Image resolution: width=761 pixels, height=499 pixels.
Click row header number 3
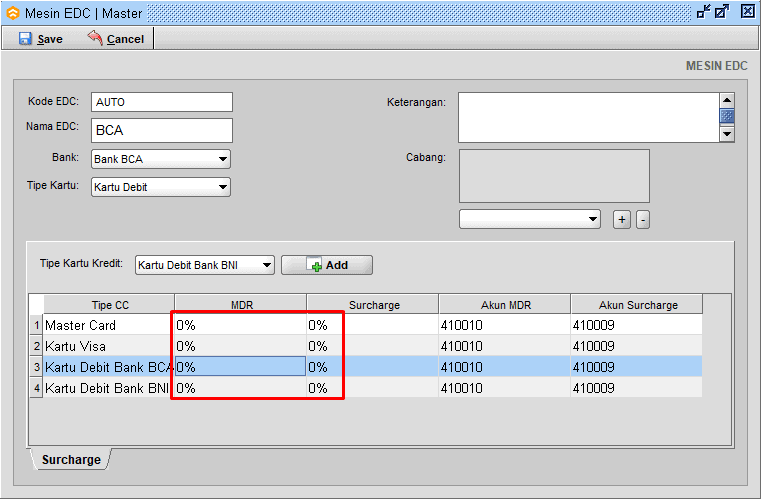[36, 367]
